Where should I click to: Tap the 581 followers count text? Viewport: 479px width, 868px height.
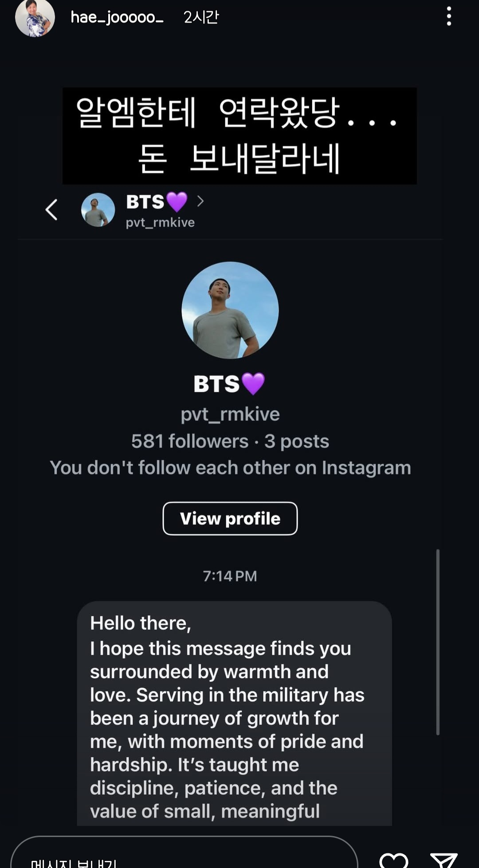pos(190,441)
